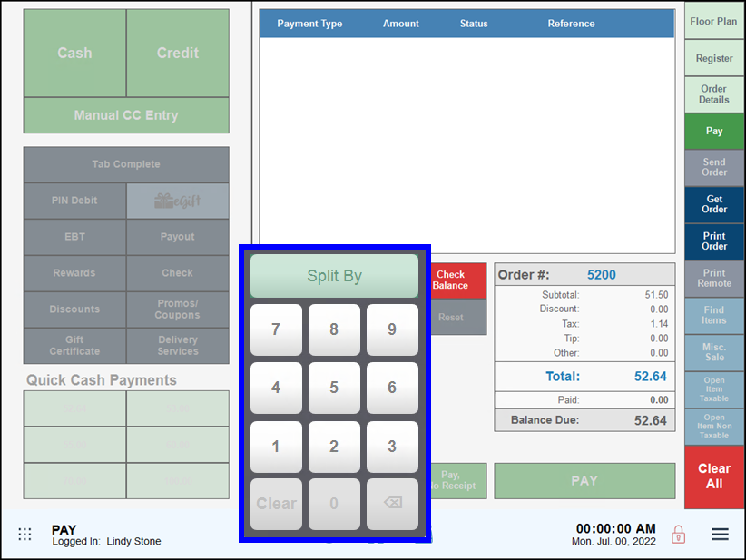Select the Cash payment option
746x560 pixels.
[x=74, y=53]
